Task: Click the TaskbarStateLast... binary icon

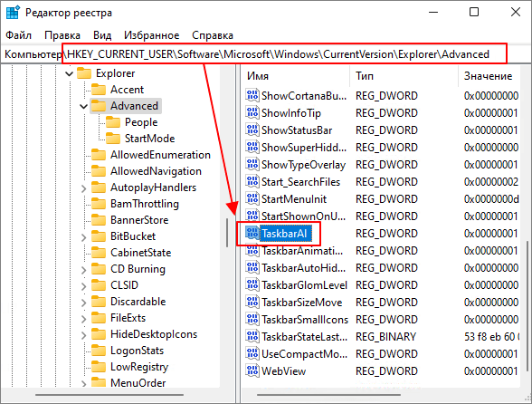Action: pyautogui.click(x=252, y=337)
